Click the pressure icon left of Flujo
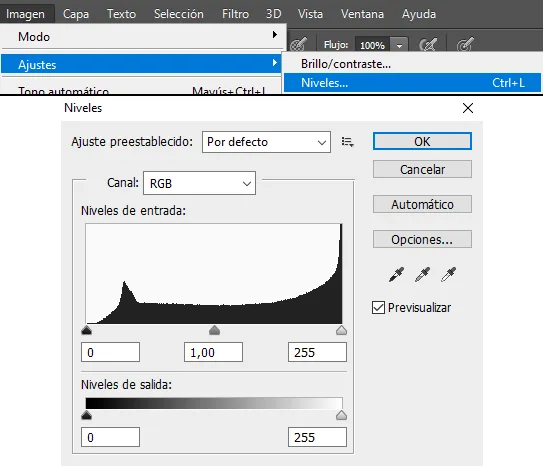The width and height of the screenshot is (543, 466). [x=299, y=45]
